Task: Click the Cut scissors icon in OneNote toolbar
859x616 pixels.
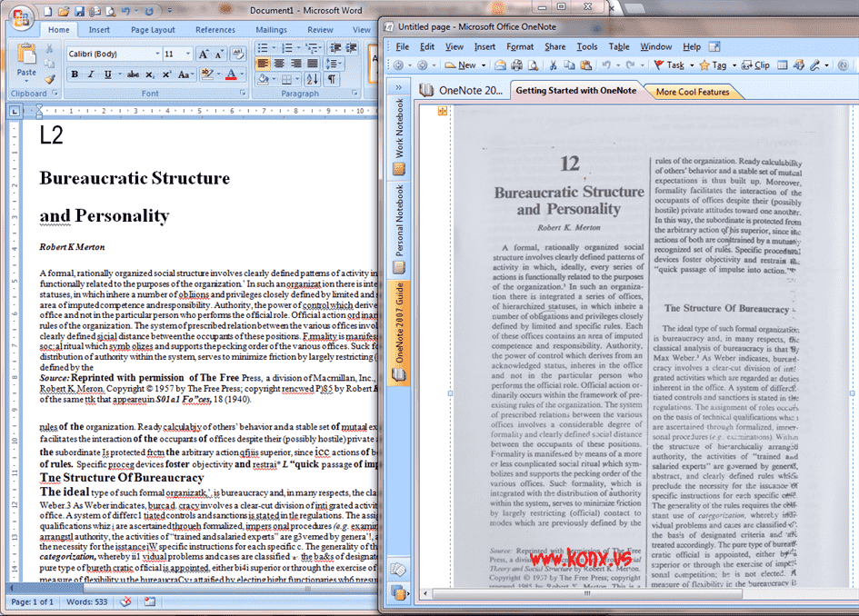Action: click(x=554, y=65)
